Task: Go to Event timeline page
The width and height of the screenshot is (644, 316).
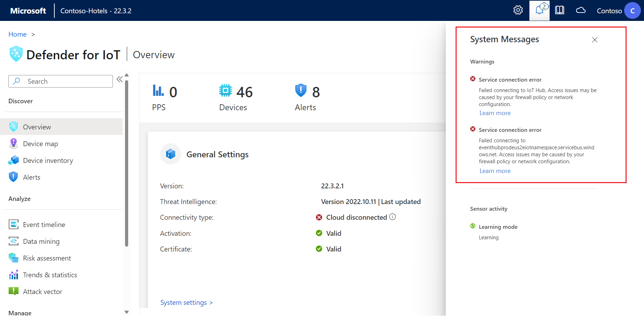Action: click(x=44, y=225)
